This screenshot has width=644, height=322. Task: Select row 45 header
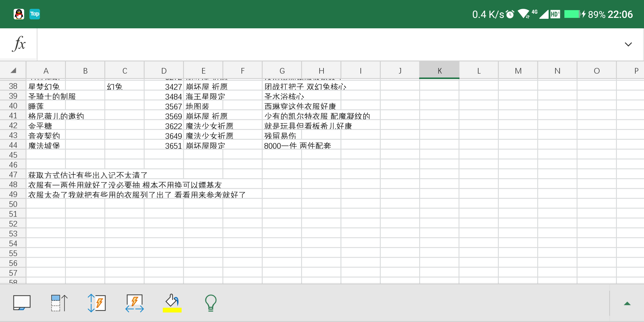tap(13, 155)
